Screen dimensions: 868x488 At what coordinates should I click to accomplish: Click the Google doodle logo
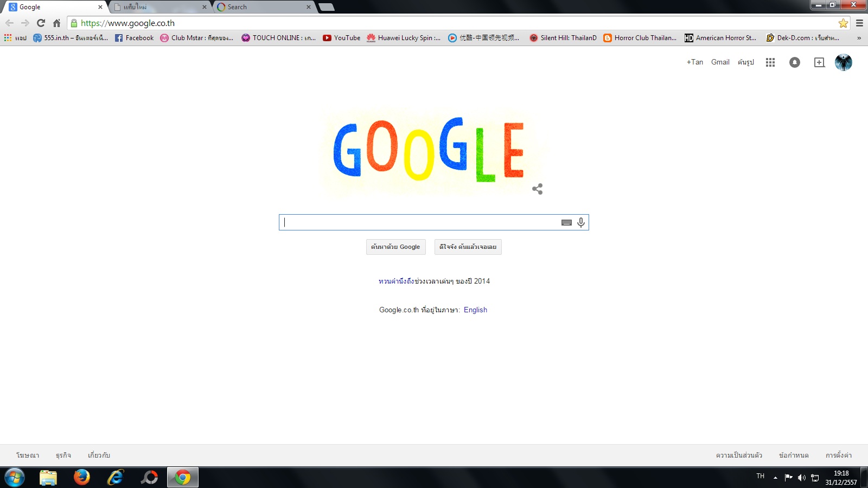(430, 150)
